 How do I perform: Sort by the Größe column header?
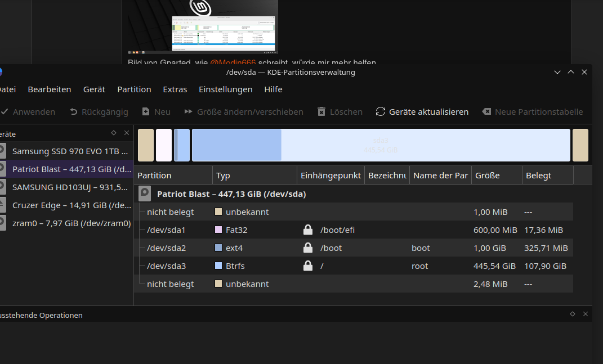click(x=497, y=176)
